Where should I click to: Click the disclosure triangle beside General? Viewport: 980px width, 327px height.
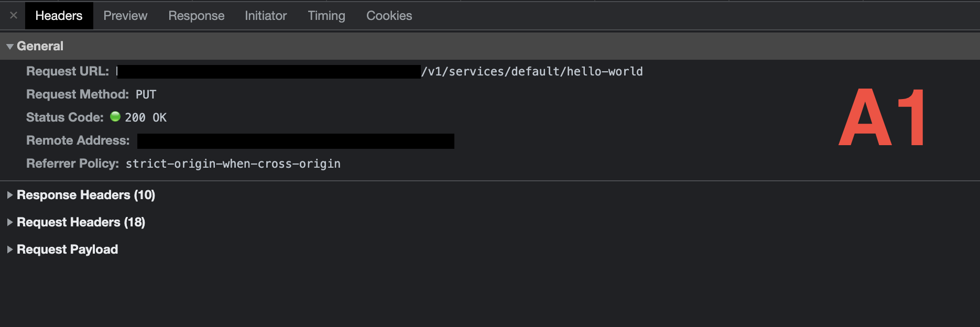coord(9,46)
